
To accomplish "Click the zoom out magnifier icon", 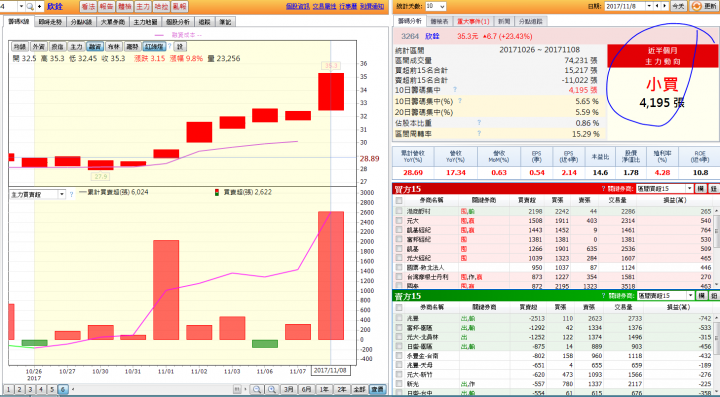I will click(x=257, y=390).
